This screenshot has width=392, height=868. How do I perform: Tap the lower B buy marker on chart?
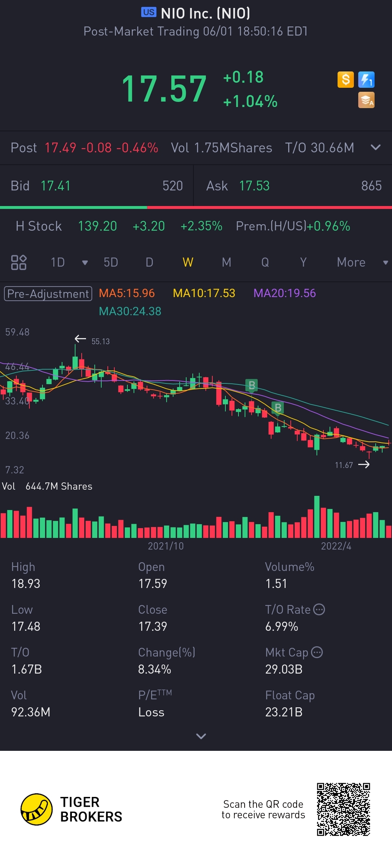coord(278,408)
